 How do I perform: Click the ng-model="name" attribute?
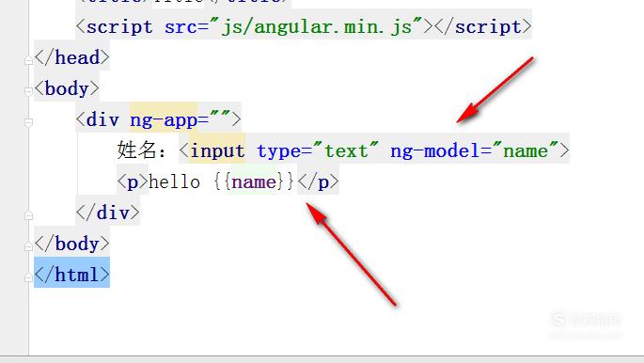click(x=475, y=150)
